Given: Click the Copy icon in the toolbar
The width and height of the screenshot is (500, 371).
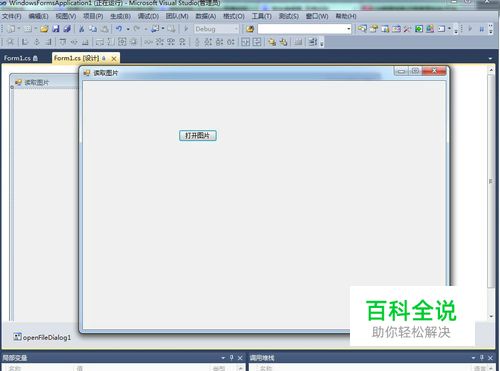Looking at the screenshot, I should (x=93, y=29).
